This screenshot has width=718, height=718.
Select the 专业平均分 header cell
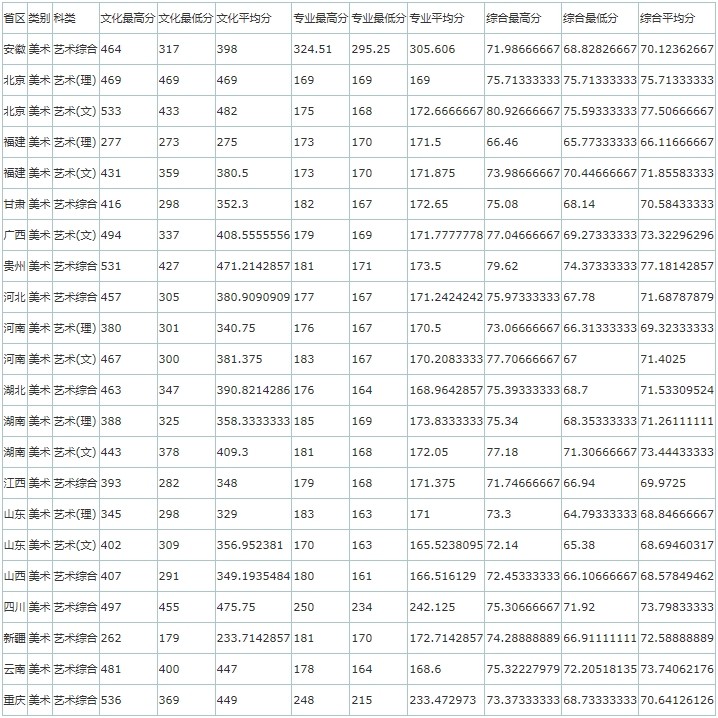coord(437,19)
